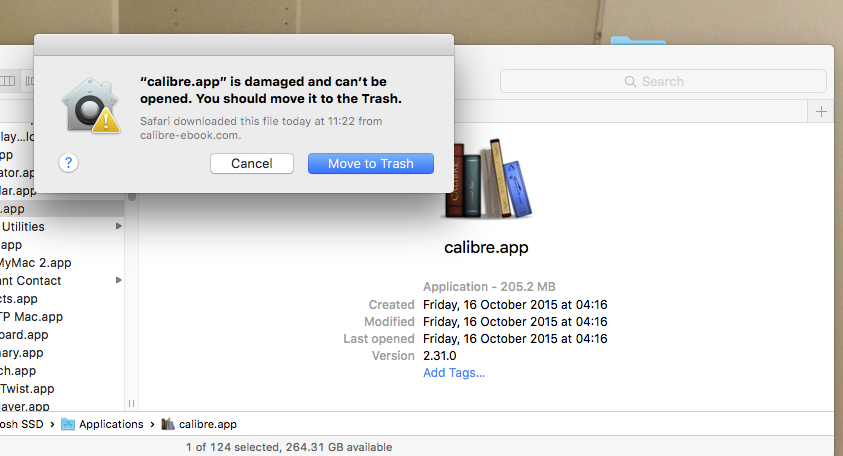Click the desktop folder icon behind the Finder window
This screenshot has width=843, height=456.
click(638, 40)
